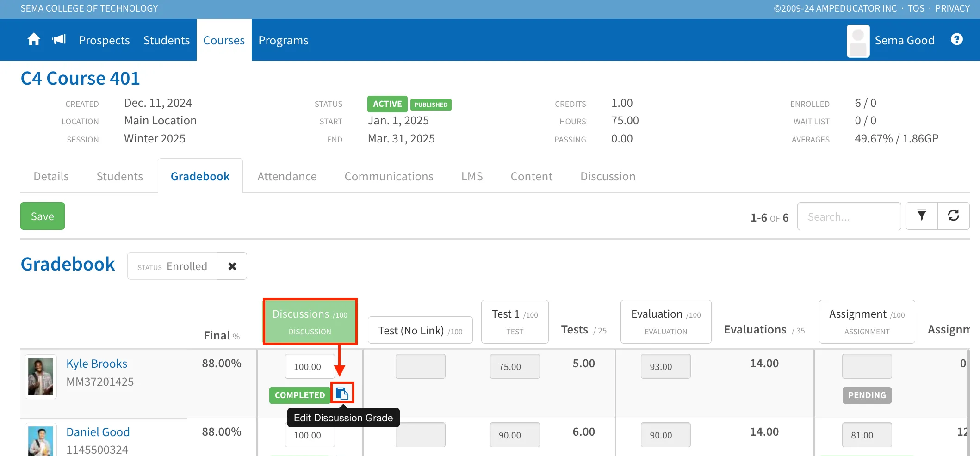Refresh the gradebook list
The image size is (980, 456).
coord(954,216)
